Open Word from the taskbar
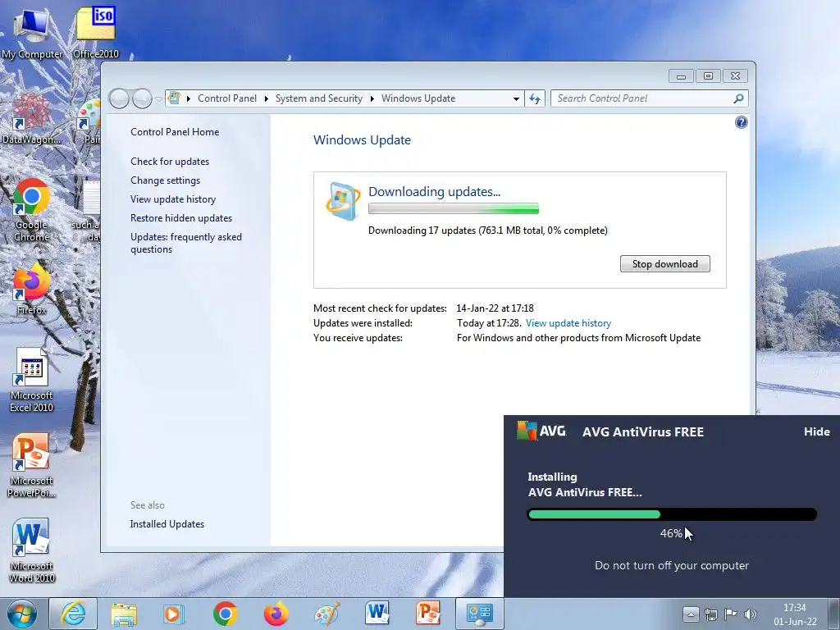Screen dimensions: 840x630 377,614
